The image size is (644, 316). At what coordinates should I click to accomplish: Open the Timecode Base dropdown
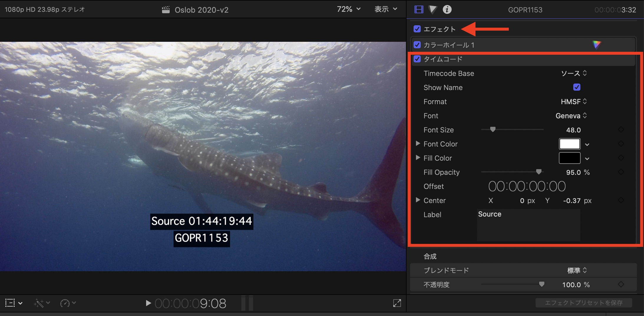[x=574, y=73]
